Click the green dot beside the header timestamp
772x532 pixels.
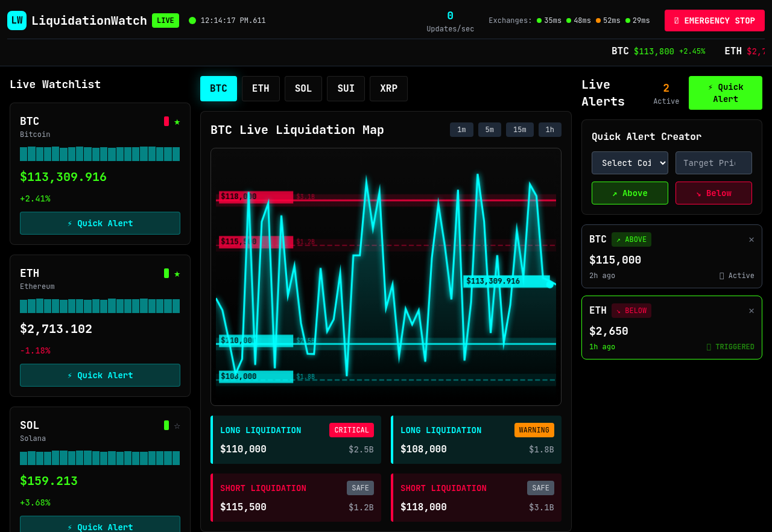[192, 20]
